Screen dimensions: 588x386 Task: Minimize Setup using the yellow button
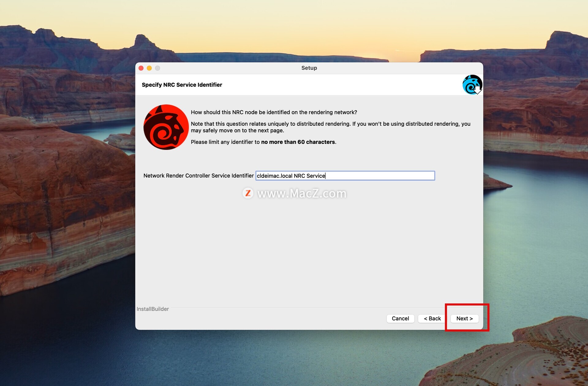pyautogui.click(x=149, y=68)
